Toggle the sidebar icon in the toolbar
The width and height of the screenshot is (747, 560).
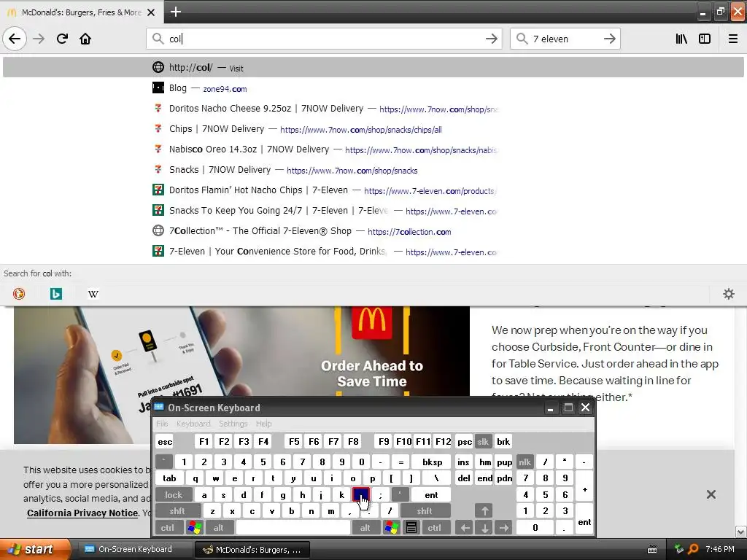(x=705, y=39)
